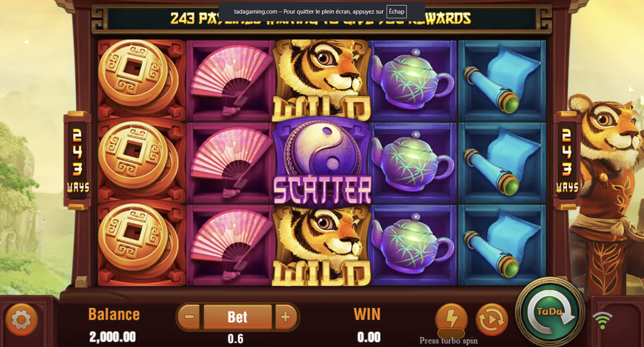
Task: Click the left 243 Ways banner
Action: (x=78, y=160)
